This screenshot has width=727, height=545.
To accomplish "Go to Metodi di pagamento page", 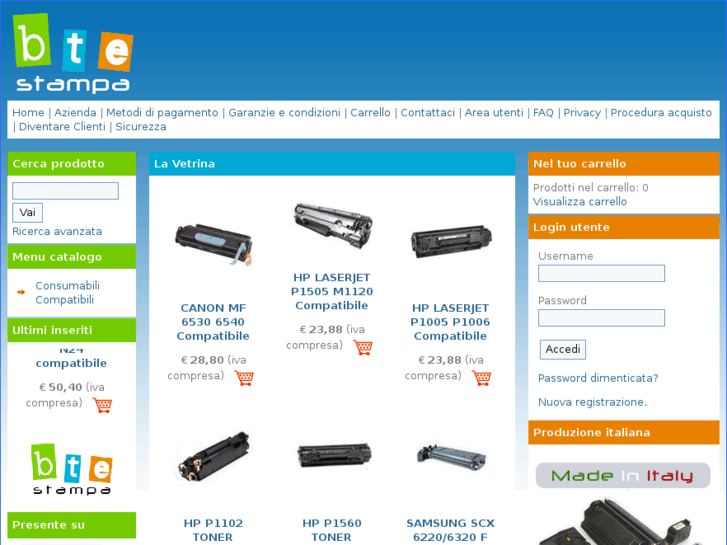I will click(x=162, y=113).
